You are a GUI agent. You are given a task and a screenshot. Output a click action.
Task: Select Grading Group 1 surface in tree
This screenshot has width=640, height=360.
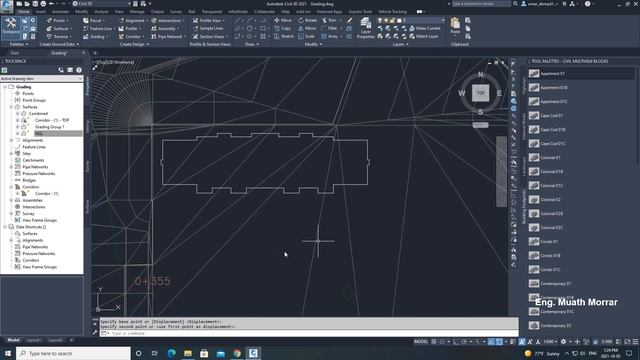pos(49,127)
